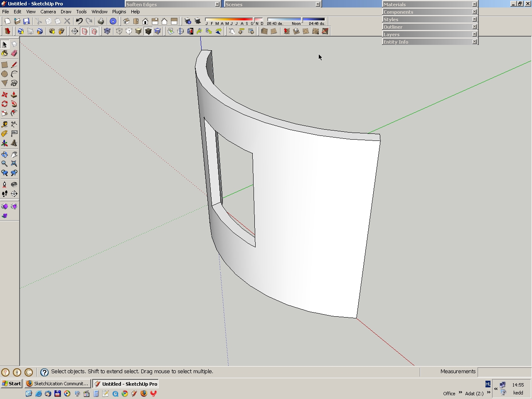
Task: Toggle Display Section Cuts button
Action: pos(94,31)
